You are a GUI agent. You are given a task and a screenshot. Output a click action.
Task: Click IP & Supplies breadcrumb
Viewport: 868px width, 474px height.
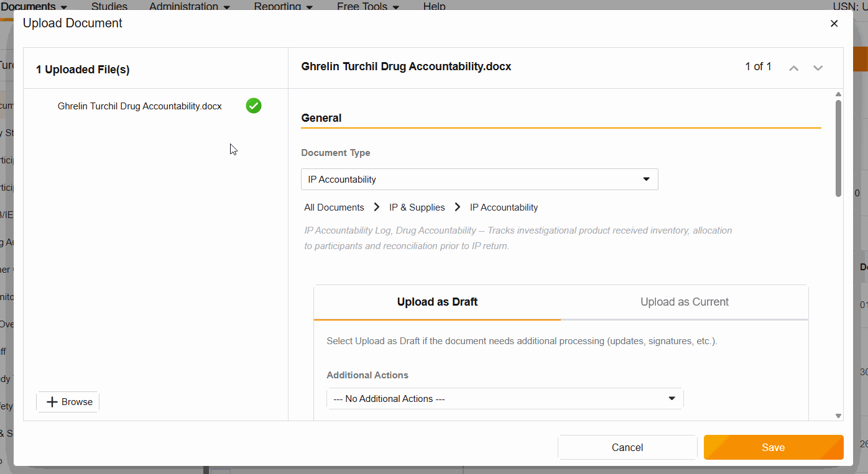417,207
